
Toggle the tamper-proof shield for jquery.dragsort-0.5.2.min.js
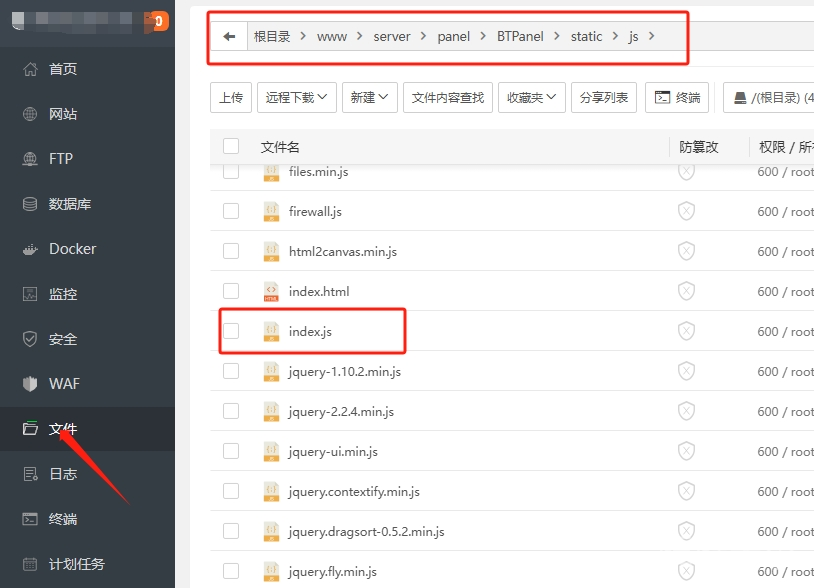[686, 531]
